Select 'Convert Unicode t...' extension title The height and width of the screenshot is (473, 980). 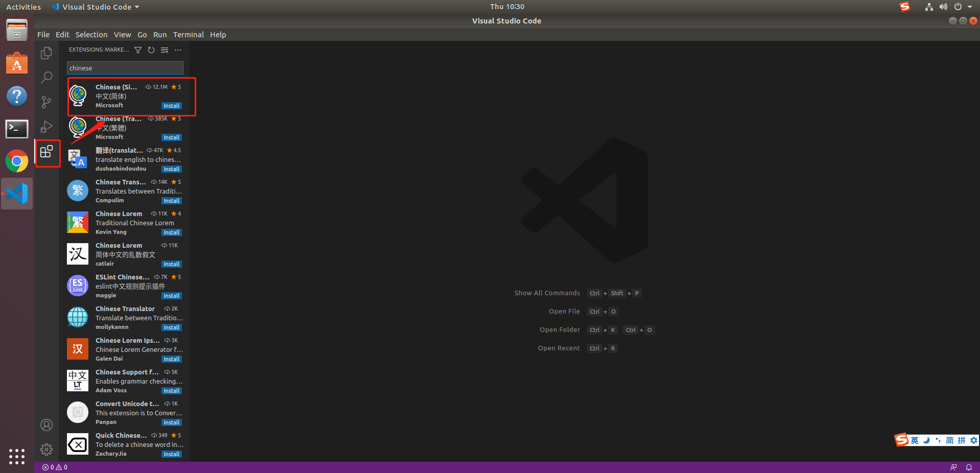(127, 404)
